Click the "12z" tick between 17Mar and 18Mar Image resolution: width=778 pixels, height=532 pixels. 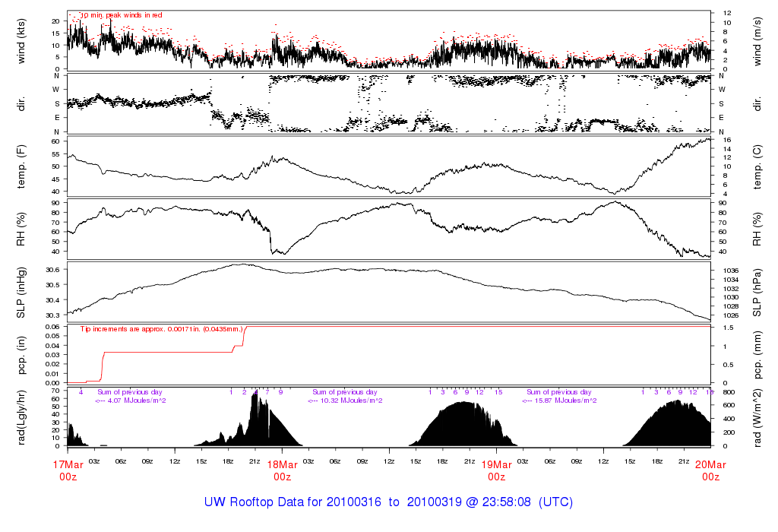point(175,461)
